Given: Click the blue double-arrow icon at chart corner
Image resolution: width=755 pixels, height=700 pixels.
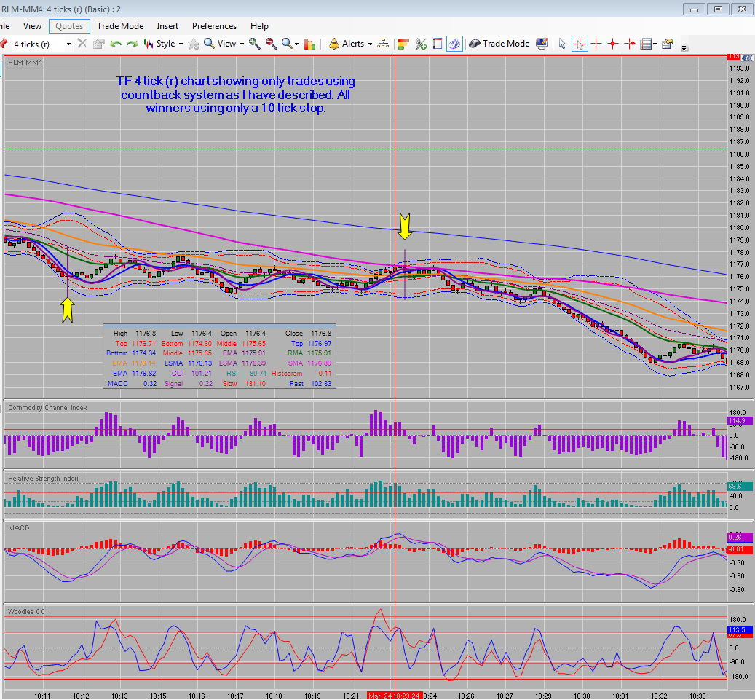Looking at the screenshot, I should pyautogui.click(x=747, y=58).
